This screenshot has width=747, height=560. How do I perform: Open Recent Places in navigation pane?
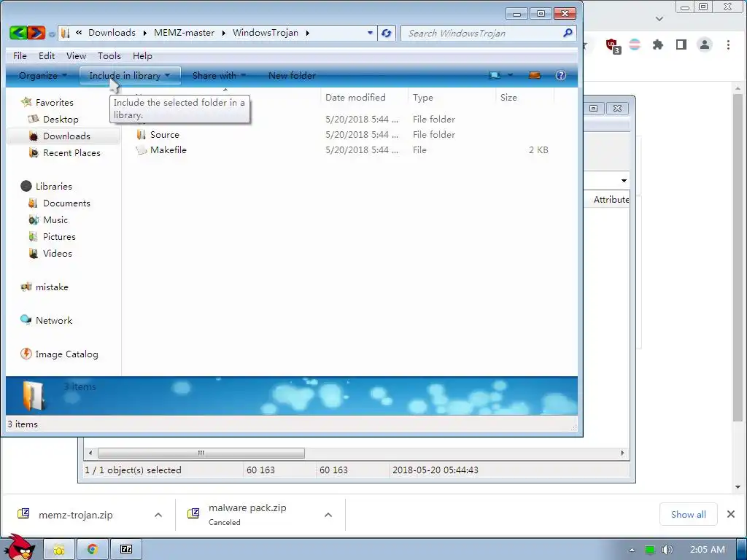71,153
